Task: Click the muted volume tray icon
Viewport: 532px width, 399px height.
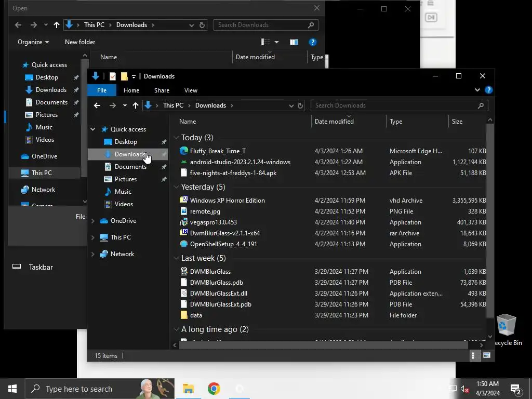Action: click(464, 389)
